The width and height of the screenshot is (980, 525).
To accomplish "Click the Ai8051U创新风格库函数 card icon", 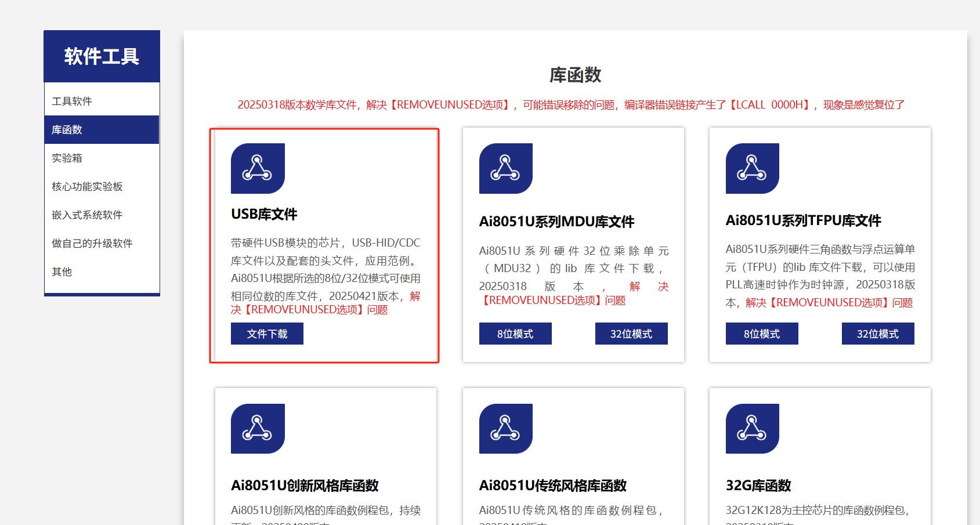I will (x=258, y=429).
